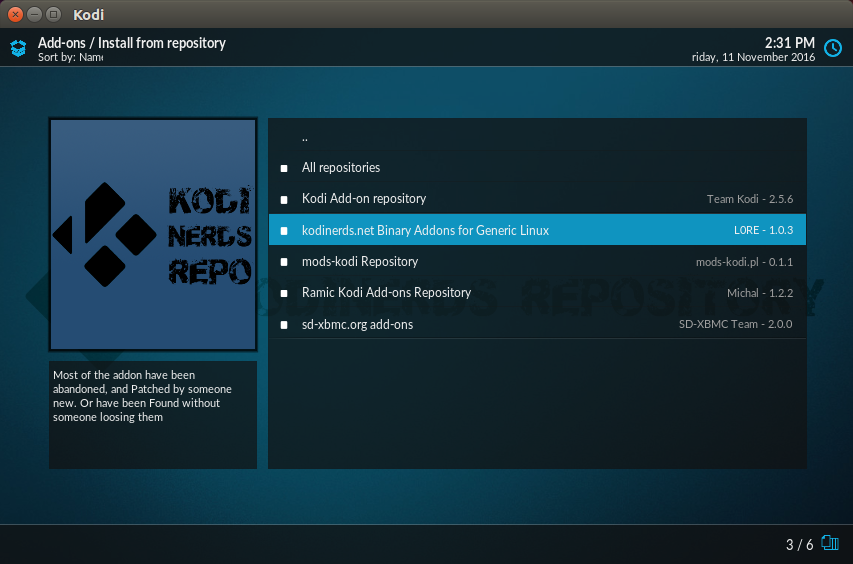The width and height of the screenshot is (853, 564).
Task: Click the 'SD-XBMC Team - 2.0.0' text
Action: pos(735,324)
